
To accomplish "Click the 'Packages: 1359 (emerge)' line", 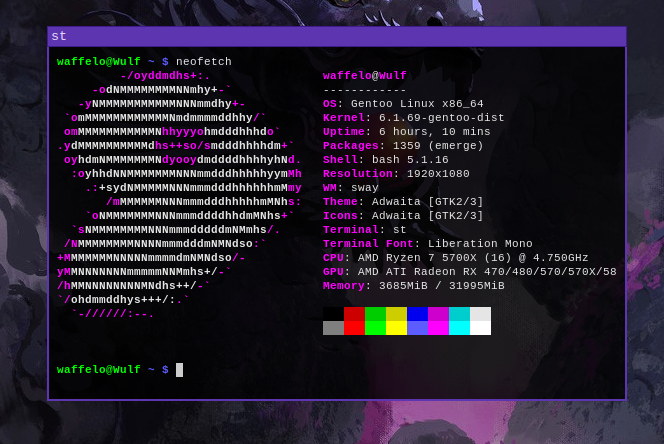I will pyautogui.click(x=403, y=146).
